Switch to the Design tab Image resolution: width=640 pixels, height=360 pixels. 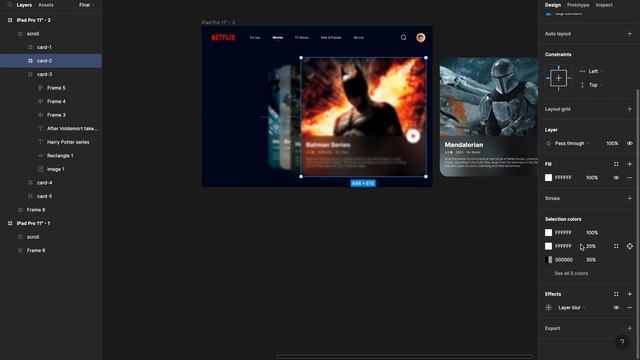coord(553,5)
